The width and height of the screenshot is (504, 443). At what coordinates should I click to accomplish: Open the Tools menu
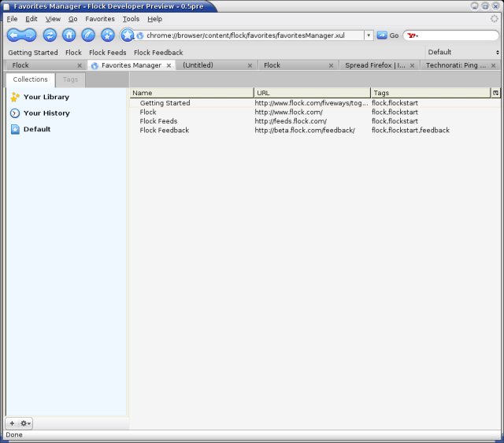(131, 19)
